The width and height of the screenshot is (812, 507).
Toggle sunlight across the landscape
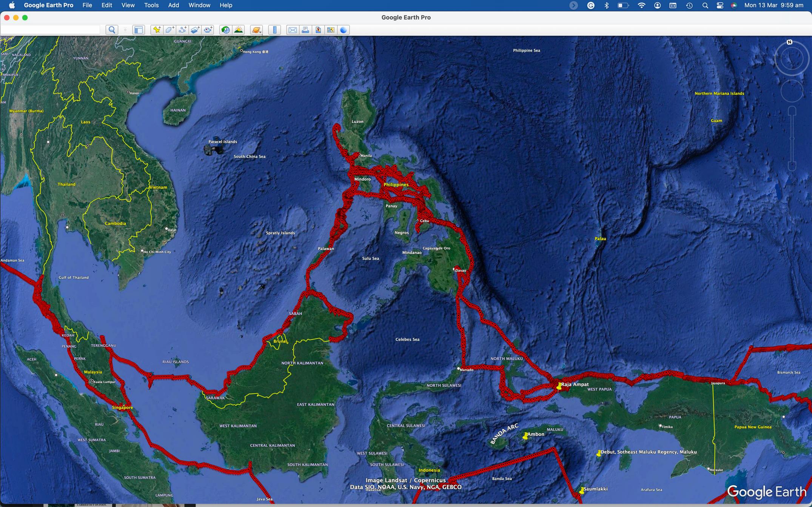239,30
